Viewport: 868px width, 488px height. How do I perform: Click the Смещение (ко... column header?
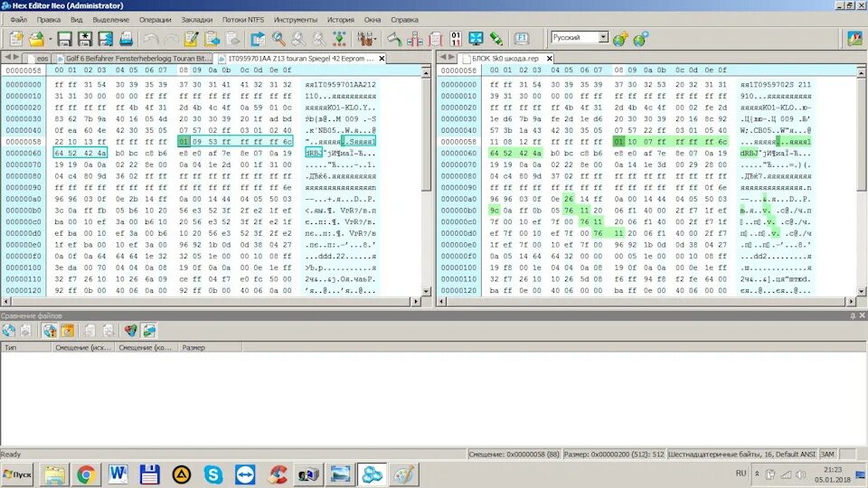tap(146, 347)
